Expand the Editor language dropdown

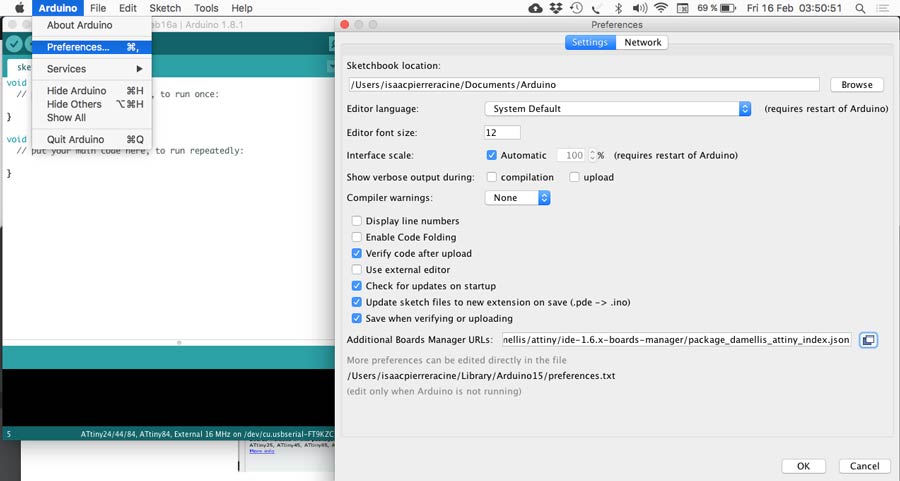617,108
